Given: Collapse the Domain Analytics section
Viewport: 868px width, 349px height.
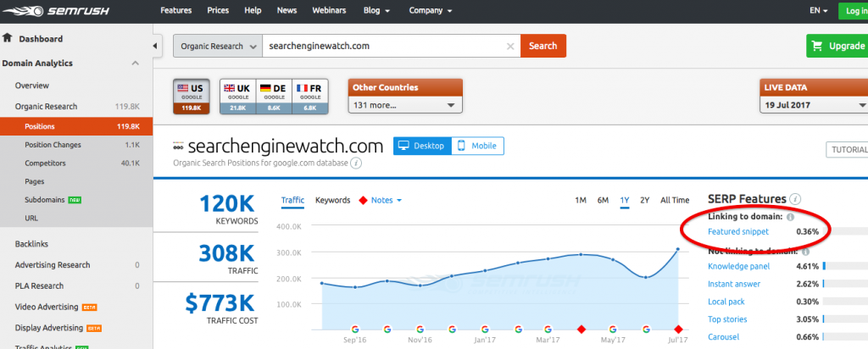Looking at the screenshot, I should pyautogui.click(x=135, y=64).
